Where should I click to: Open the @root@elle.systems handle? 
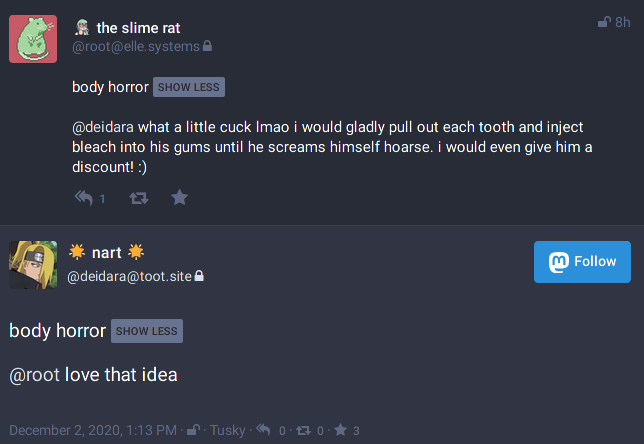135,46
